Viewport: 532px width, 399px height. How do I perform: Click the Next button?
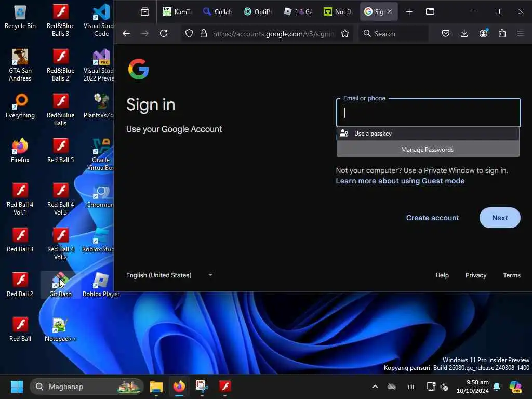click(500, 218)
